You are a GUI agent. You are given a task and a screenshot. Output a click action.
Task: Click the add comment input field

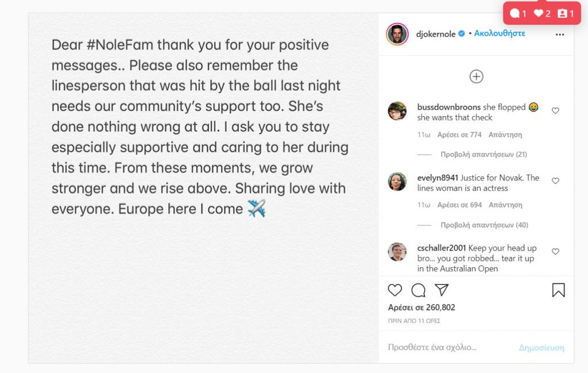click(x=450, y=347)
